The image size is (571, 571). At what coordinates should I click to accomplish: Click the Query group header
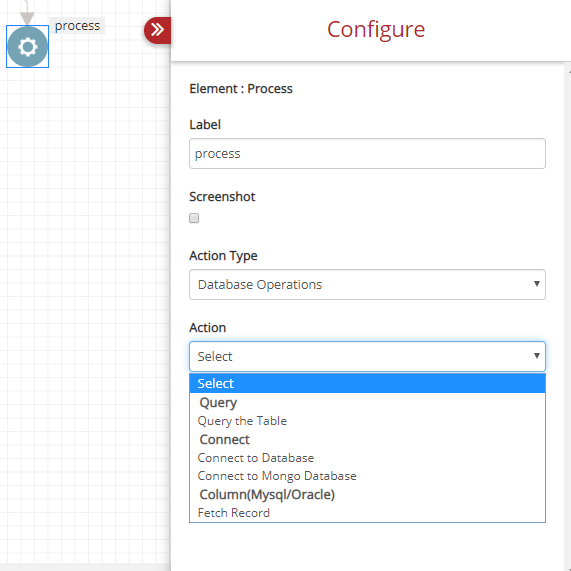tap(218, 402)
